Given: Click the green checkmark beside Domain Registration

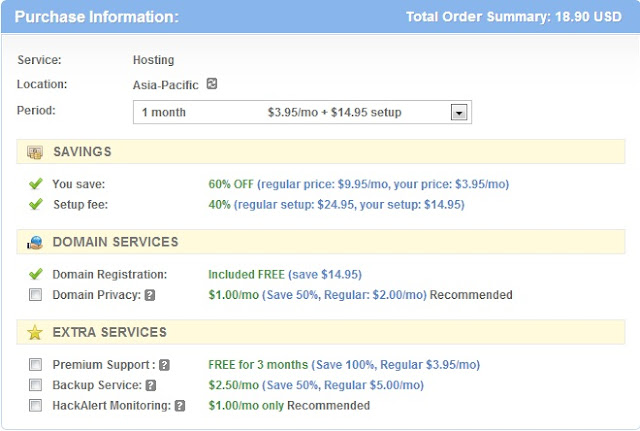Looking at the screenshot, I should pyautogui.click(x=36, y=274).
